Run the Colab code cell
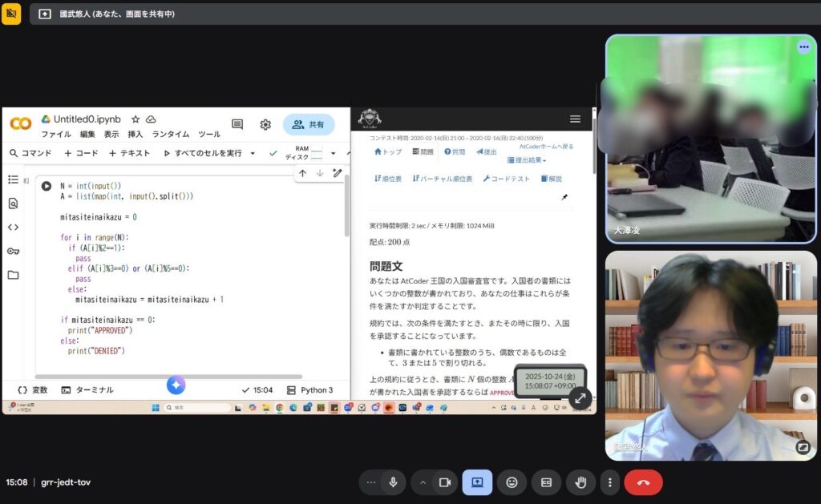Screen dimensions: 821x504 [47, 186]
